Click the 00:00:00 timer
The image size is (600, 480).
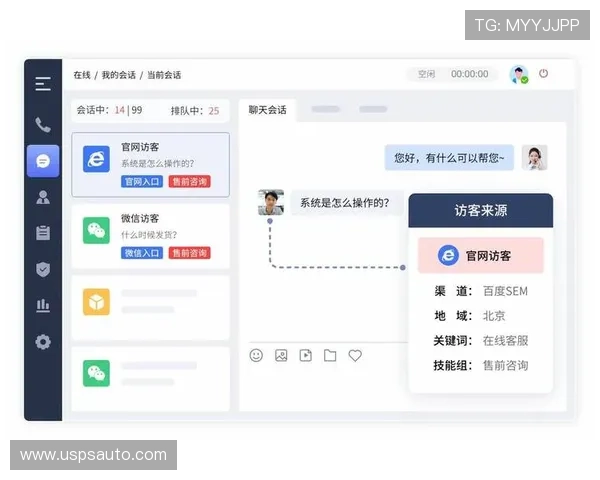coord(470,74)
